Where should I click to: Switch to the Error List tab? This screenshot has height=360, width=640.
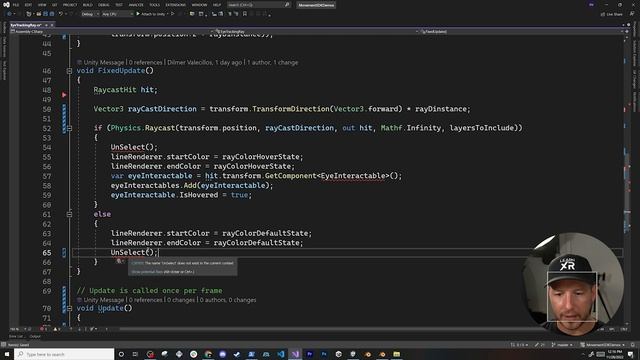(x=16, y=336)
